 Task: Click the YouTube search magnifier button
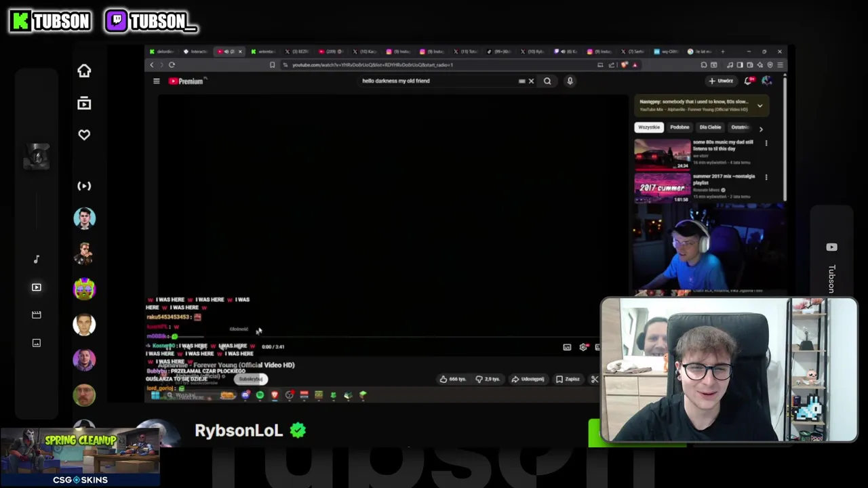[547, 81]
